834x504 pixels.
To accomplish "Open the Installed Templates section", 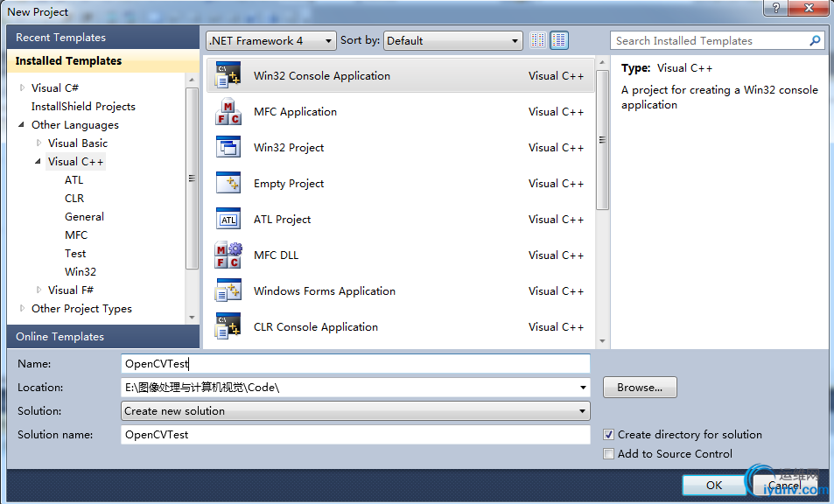I will pyautogui.click(x=103, y=60).
